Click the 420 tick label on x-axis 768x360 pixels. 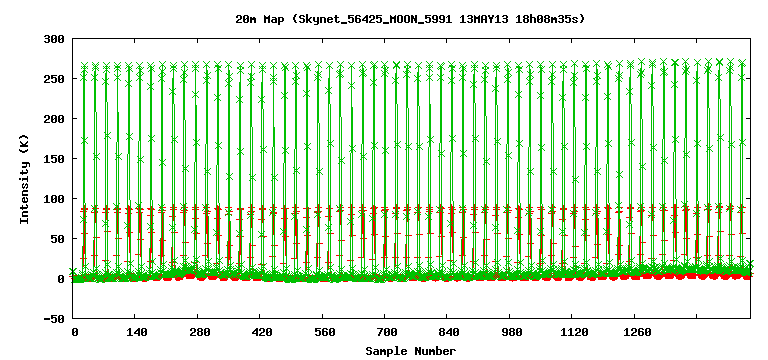tap(262, 332)
